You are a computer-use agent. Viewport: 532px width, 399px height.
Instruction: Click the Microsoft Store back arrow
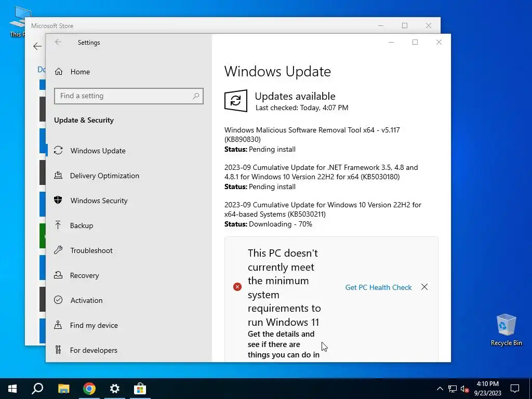(x=37, y=46)
